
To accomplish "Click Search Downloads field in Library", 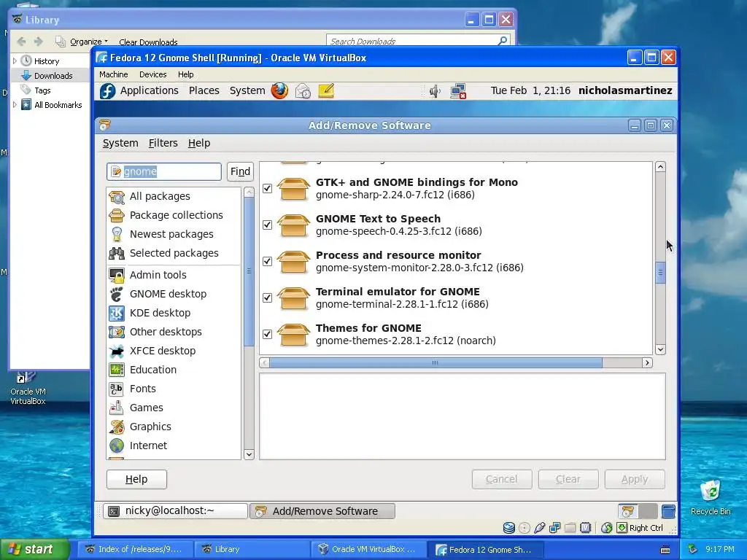I will point(418,42).
